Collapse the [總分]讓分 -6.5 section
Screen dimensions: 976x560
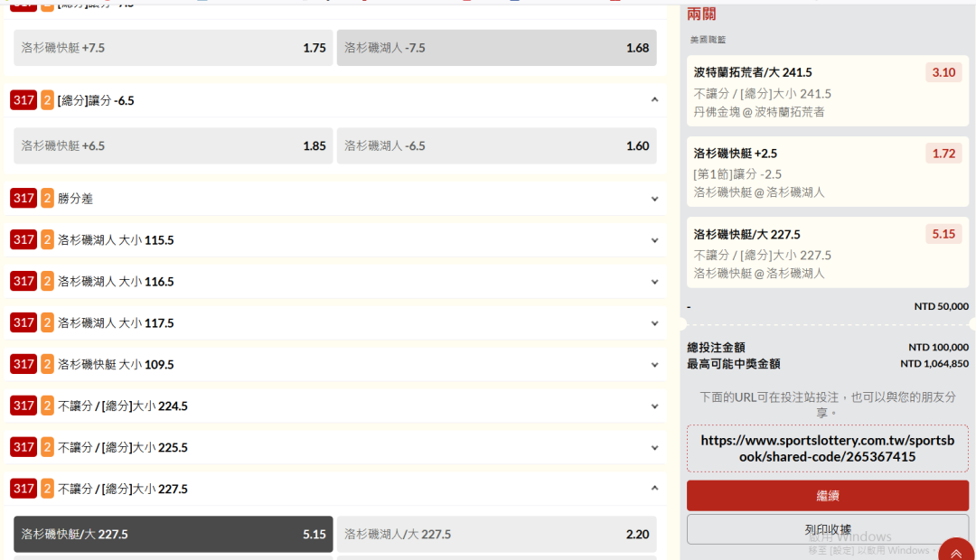(654, 100)
